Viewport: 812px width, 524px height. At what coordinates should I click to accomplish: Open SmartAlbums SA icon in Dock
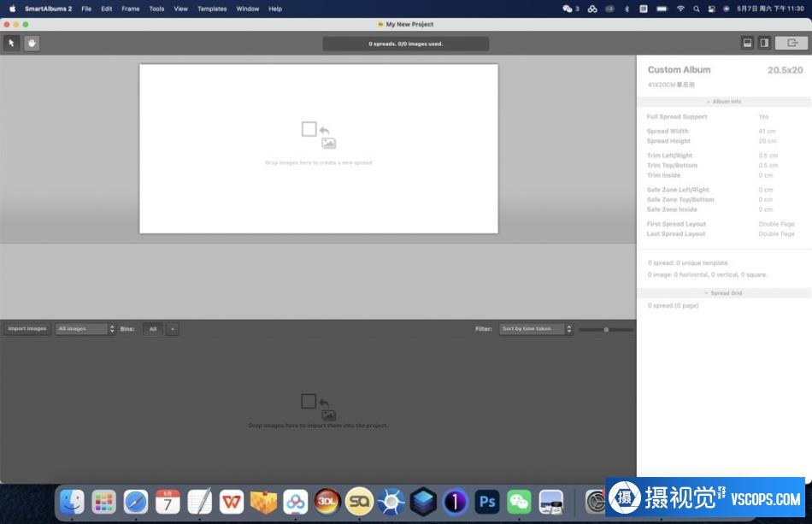[359, 501]
